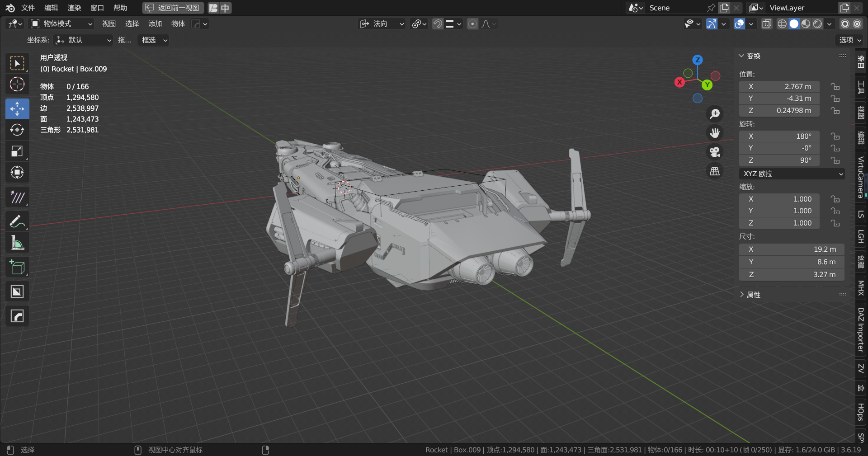
Task: Toggle X-ray mode
Action: [767, 24]
